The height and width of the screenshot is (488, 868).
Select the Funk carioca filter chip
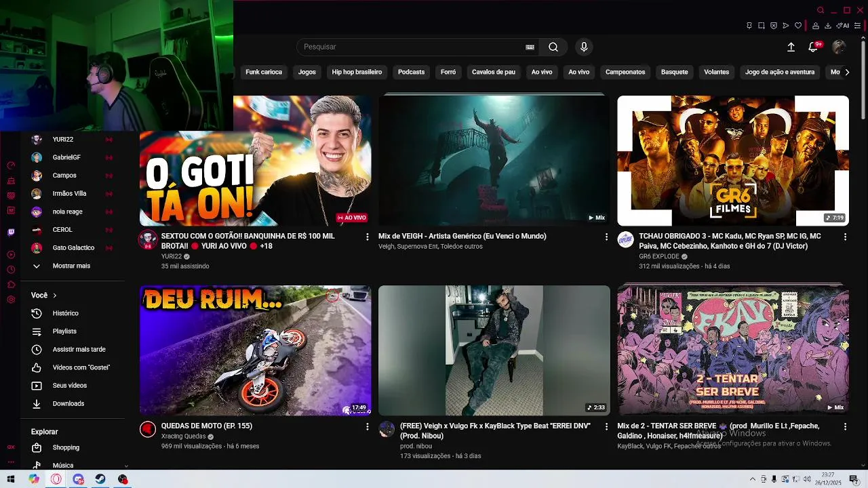click(264, 72)
